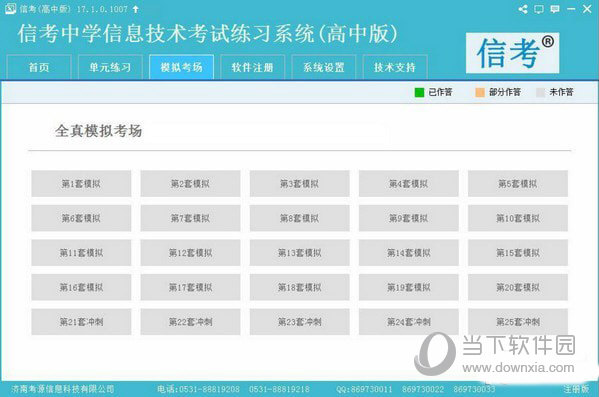Click 第14套模拟 button
The image size is (599, 397).
(x=409, y=253)
